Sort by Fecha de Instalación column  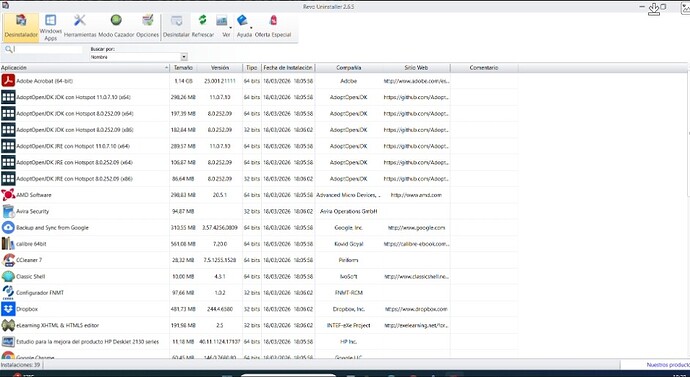coord(288,68)
